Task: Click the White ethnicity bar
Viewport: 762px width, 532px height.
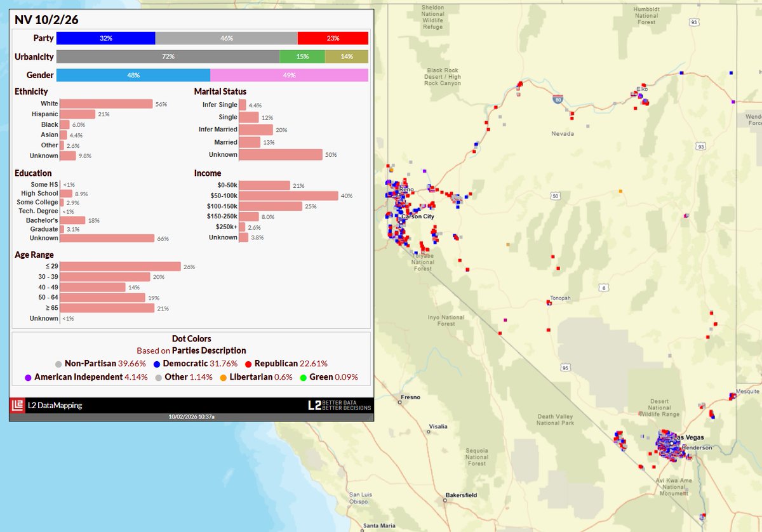Action: point(106,104)
